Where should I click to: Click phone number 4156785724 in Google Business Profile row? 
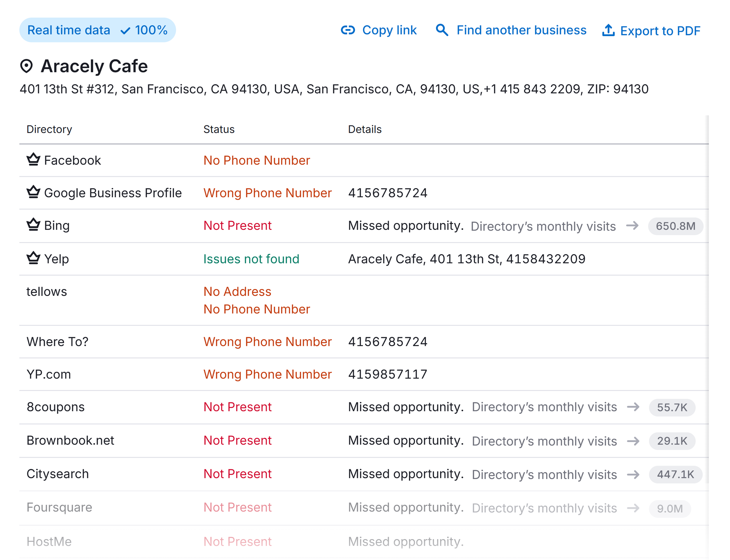click(388, 193)
